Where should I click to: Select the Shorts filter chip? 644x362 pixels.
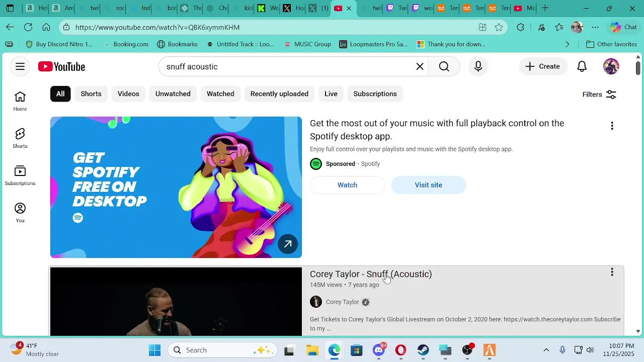point(91,94)
